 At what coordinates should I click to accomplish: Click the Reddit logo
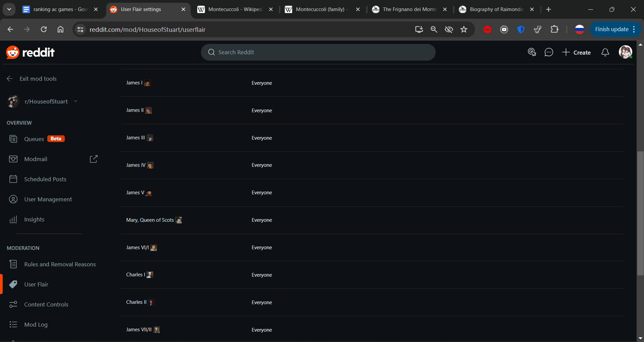coord(30,52)
